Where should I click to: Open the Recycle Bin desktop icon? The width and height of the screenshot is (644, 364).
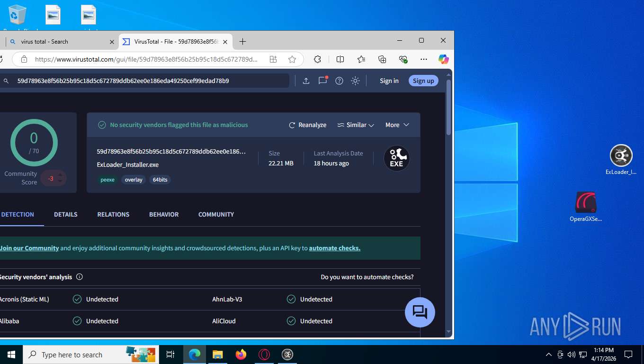18,16
